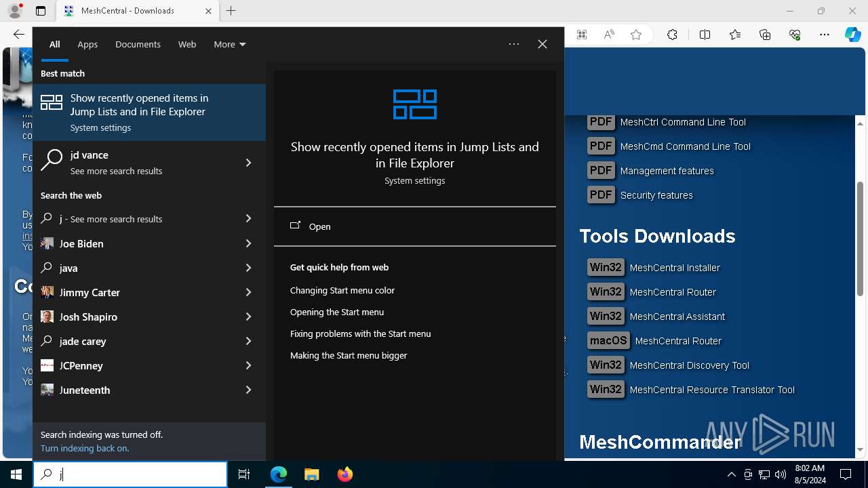This screenshot has width=868, height=488.
Task: Open a new browser tab
Action: pyautogui.click(x=231, y=11)
